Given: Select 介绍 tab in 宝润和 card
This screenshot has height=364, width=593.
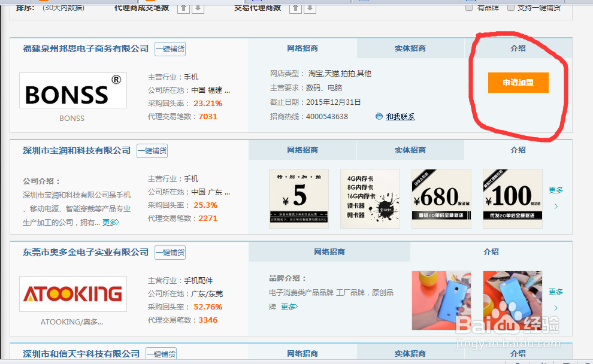Looking at the screenshot, I should tap(518, 150).
